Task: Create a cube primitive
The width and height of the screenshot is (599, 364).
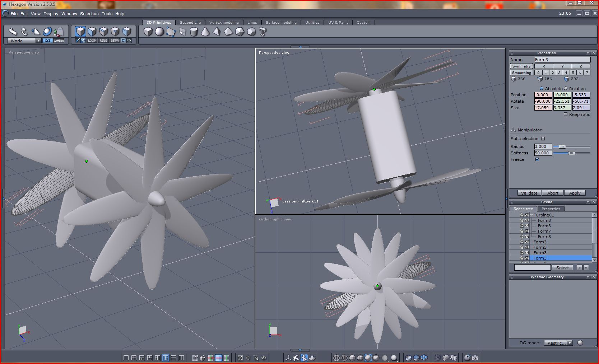Action: (x=148, y=32)
